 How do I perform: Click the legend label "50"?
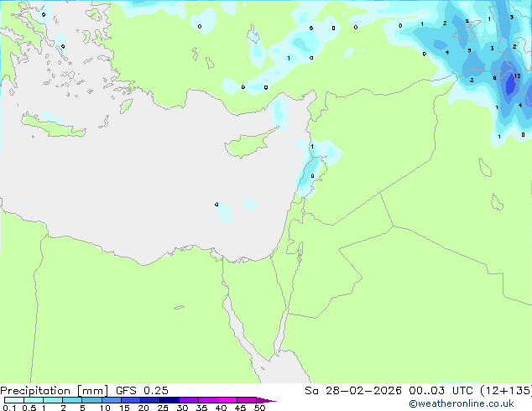pyautogui.click(x=259, y=408)
